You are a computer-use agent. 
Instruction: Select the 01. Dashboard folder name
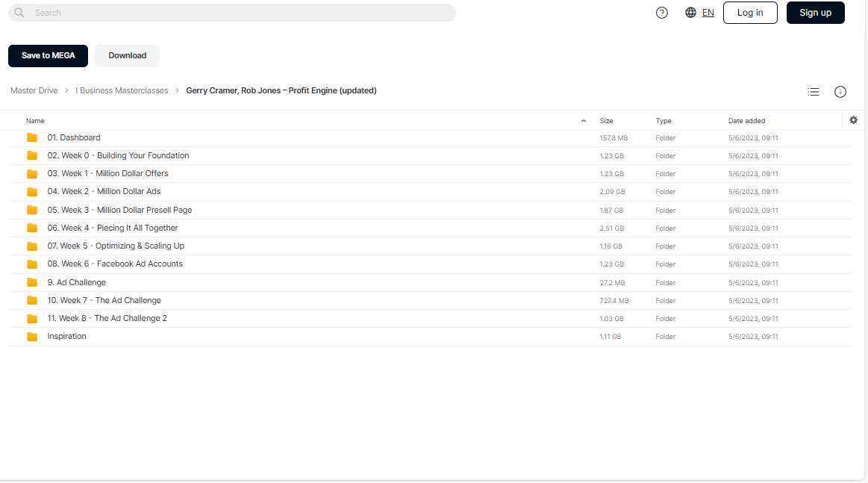[74, 137]
